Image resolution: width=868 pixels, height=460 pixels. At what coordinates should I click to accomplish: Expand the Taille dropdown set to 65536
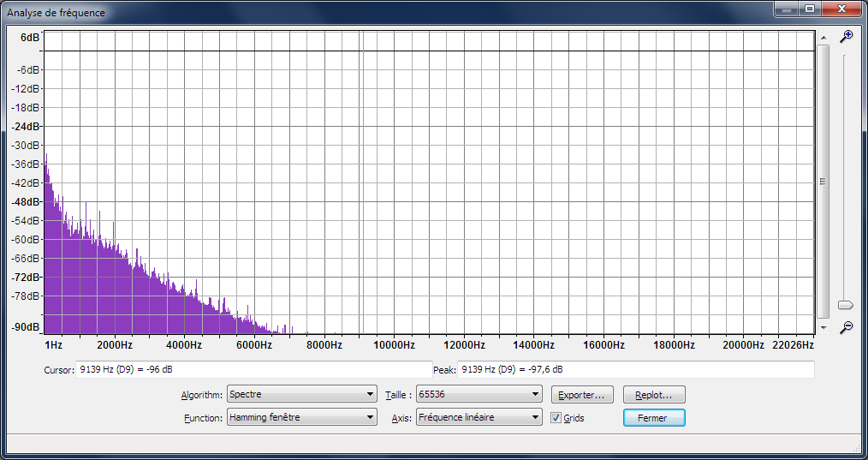479,395
